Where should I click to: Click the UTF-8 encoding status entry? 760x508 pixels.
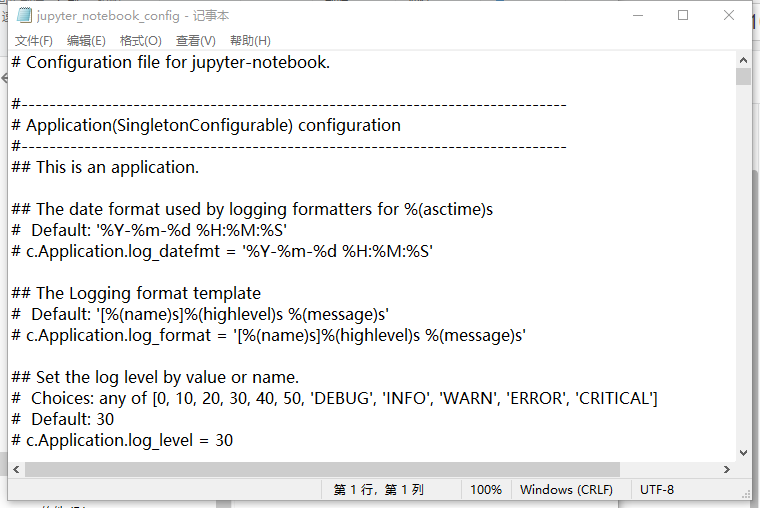657,490
